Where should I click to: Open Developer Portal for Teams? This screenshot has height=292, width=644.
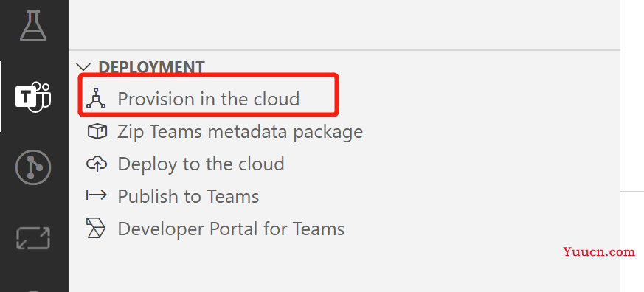(x=231, y=229)
